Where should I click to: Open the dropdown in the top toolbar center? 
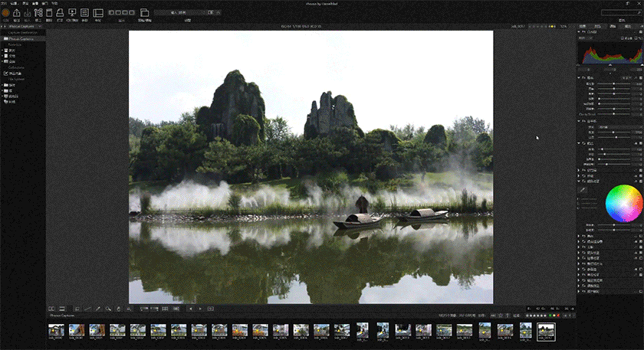pos(186,13)
